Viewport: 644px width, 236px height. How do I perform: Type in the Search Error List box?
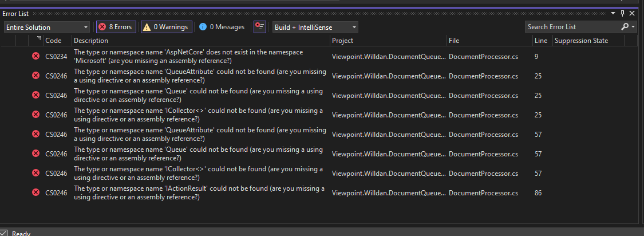[x=571, y=27]
